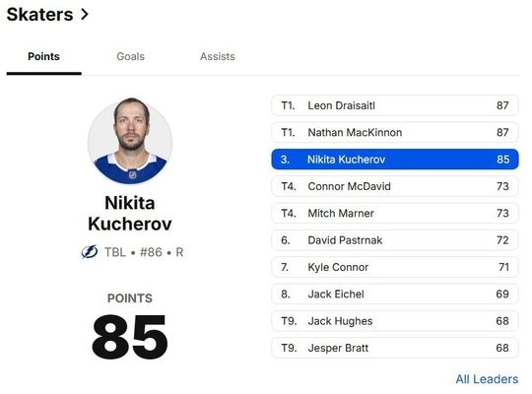Switch to the Goals tab
Image resolution: width=532 pixels, height=394 pixels.
click(131, 56)
